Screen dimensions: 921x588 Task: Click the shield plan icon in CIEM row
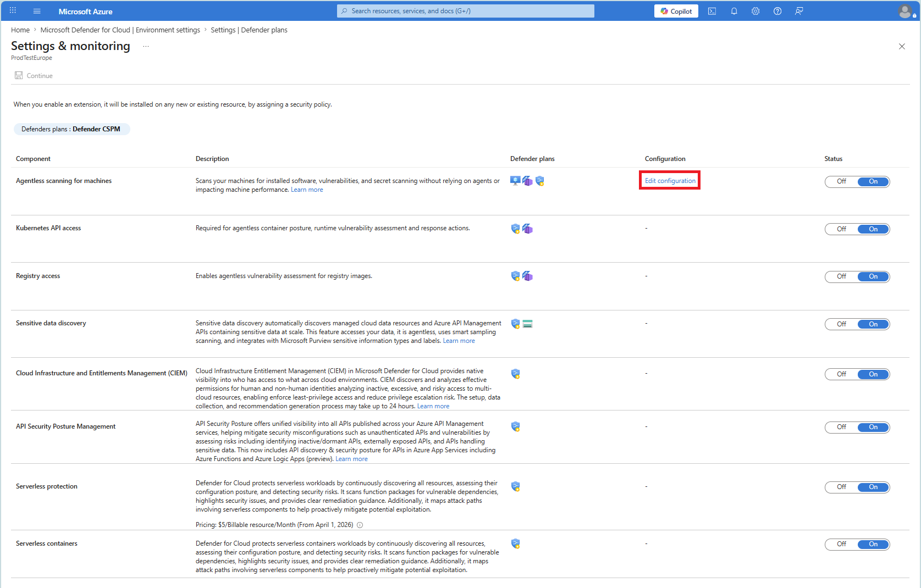515,374
